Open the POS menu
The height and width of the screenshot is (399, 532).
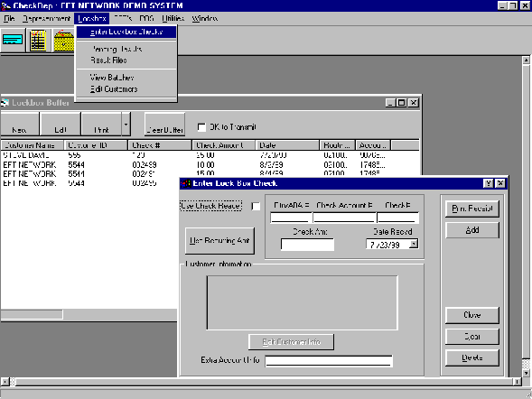(146, 18)
